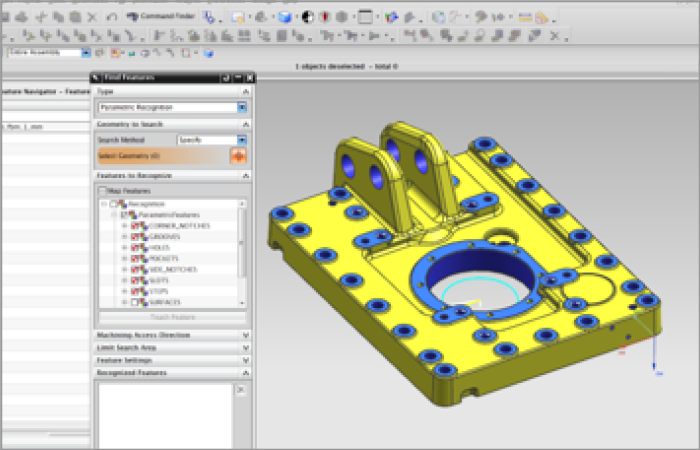Screen dimensions: 700x450
Task: Uncheck the GROOVES feature type
Action: pyautogui.click(x=135, y=237)
